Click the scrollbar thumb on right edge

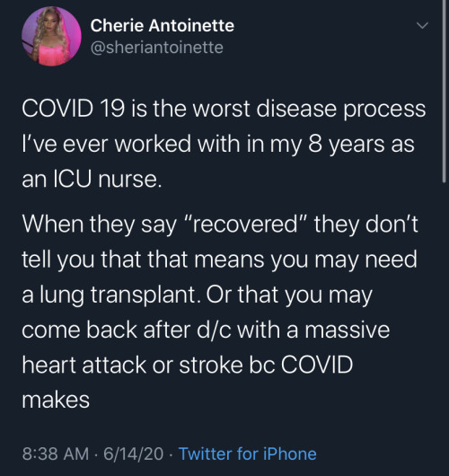coord(445,91)
